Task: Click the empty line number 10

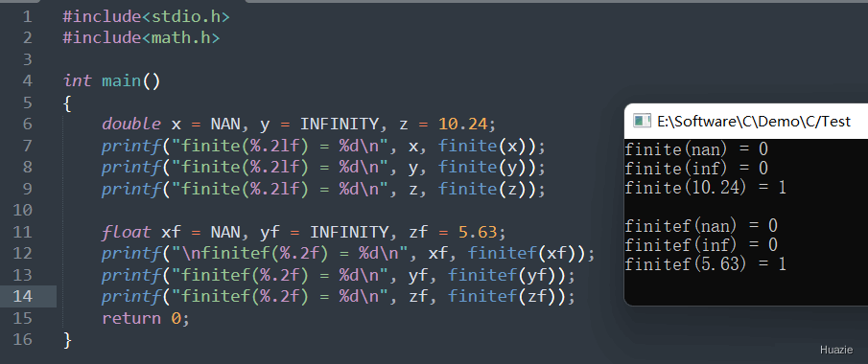Action: pos(22,210)
